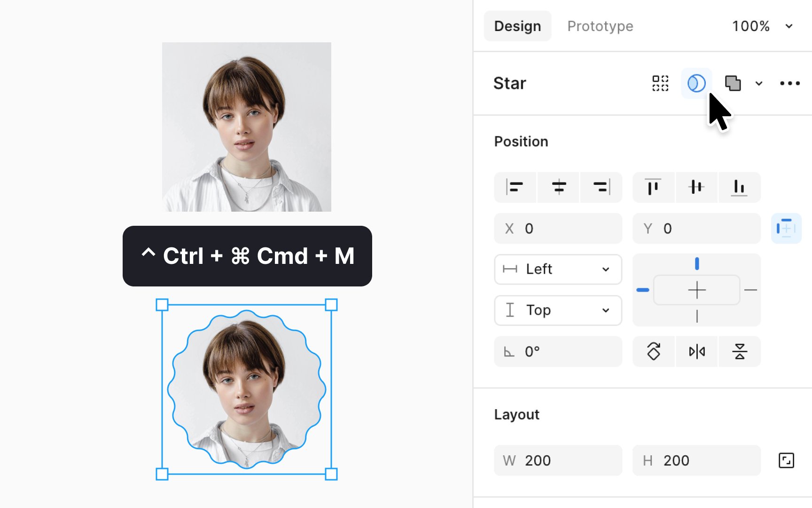Flip the selection horizontally

696,351
